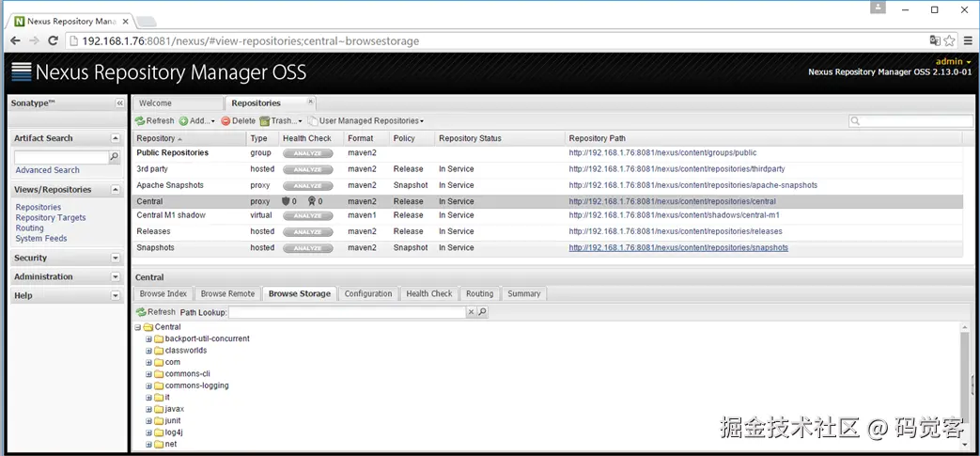Clear the Path Lookup field
The width and height of the screenshot is (980, 456).
click(x=472, y=311)
